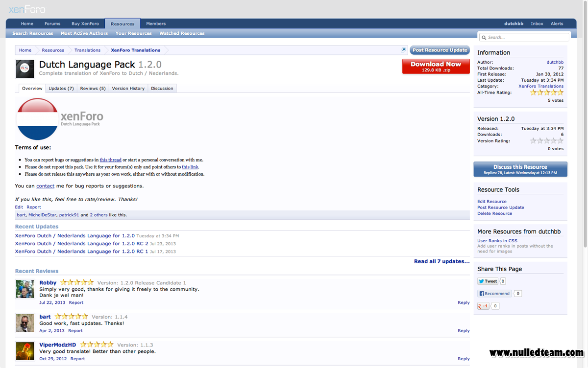Click the Tweet share button
Image resolution: width=588 pixels, height=368 pixels.
click(x=488, y=281)
